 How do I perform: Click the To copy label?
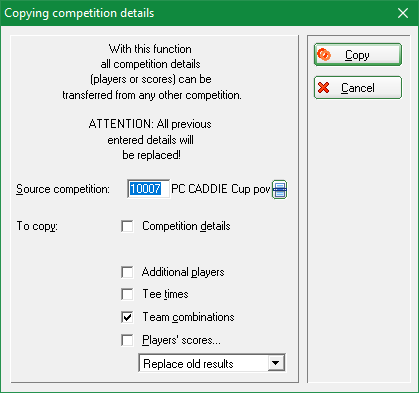click(37, 226)
